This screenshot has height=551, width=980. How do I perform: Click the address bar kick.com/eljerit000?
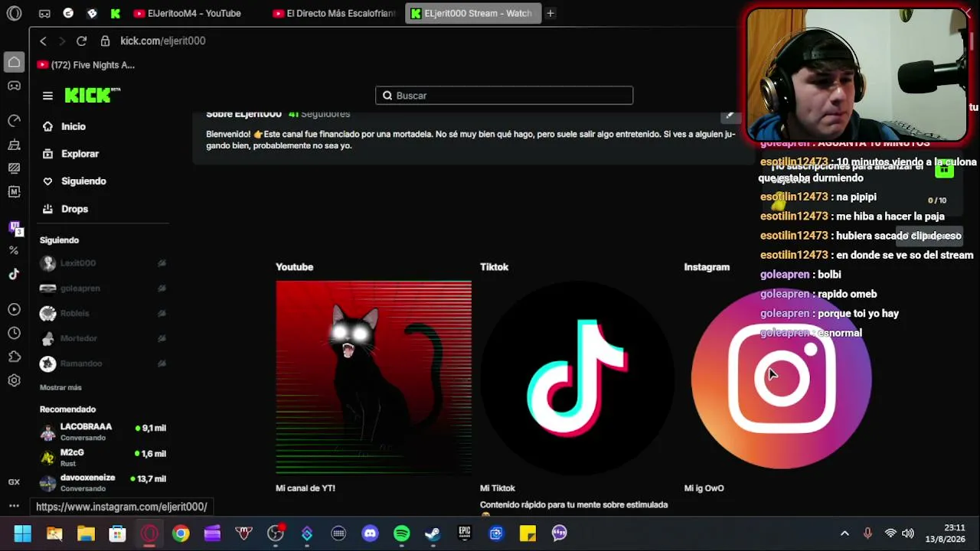pos(162,41)
